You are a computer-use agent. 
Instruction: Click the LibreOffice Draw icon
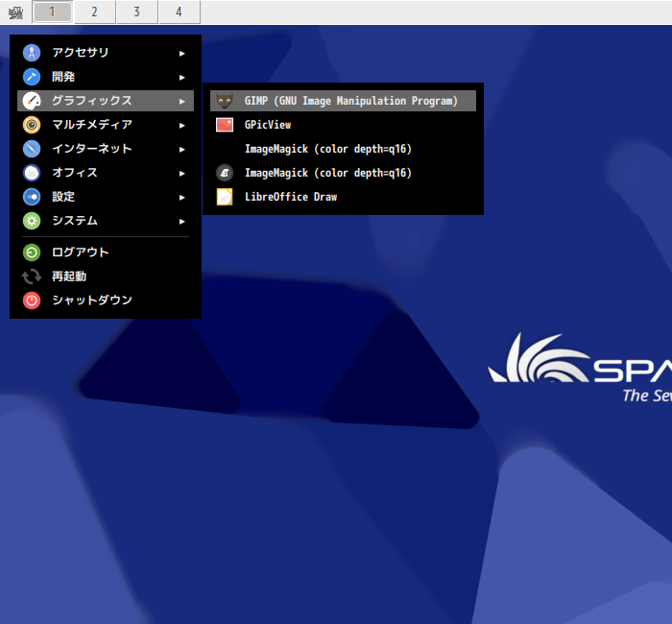tap(225, 197)
